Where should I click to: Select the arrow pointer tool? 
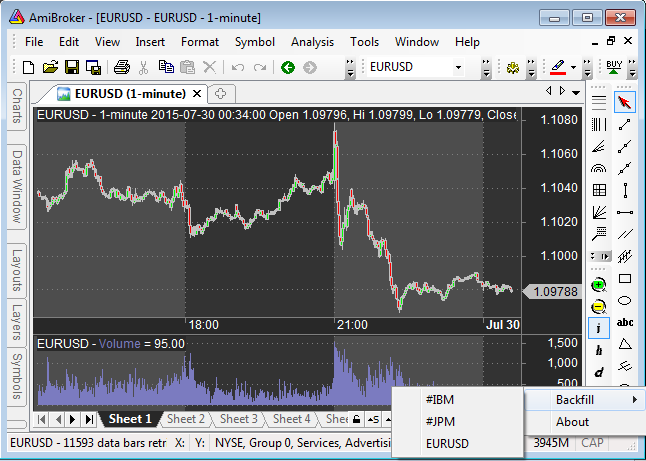coord(625,101)
